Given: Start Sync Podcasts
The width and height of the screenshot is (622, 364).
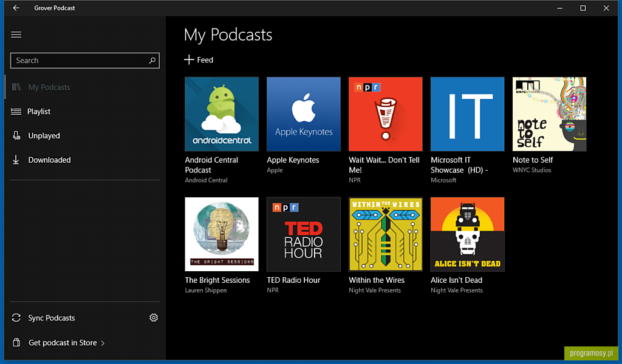Looking at the screenshot, I should (x=52, y=318).
